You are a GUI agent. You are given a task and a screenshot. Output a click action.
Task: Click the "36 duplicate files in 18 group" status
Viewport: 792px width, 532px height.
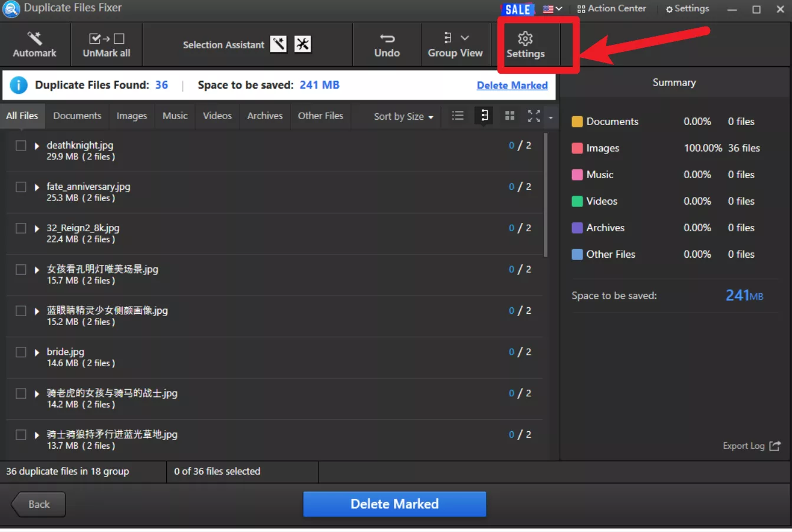click(x=68, y=471)
